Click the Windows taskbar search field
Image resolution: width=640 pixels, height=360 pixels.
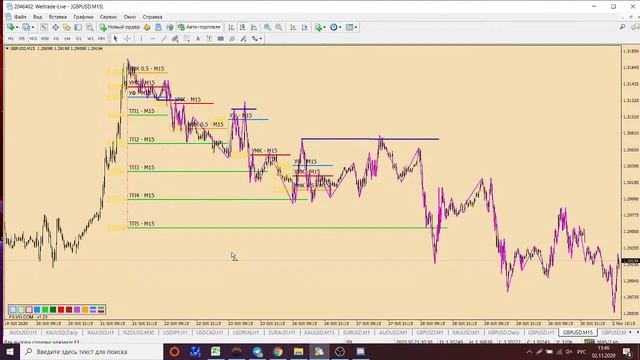coord(92,351)
